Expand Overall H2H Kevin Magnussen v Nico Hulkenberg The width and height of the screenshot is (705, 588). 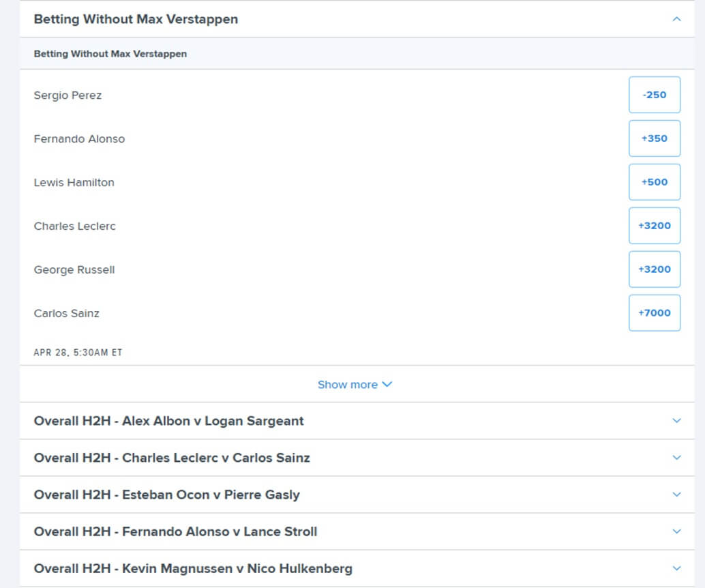coord(357,568)
